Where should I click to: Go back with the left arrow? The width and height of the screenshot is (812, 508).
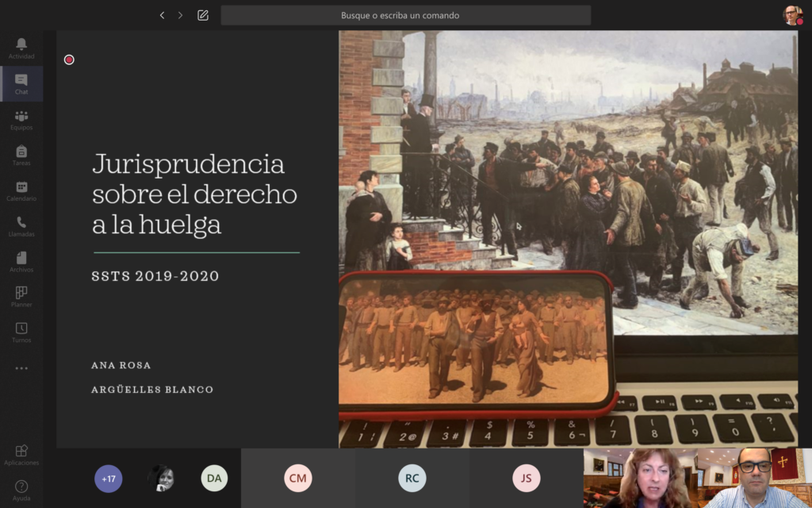[x=162, y=15]
